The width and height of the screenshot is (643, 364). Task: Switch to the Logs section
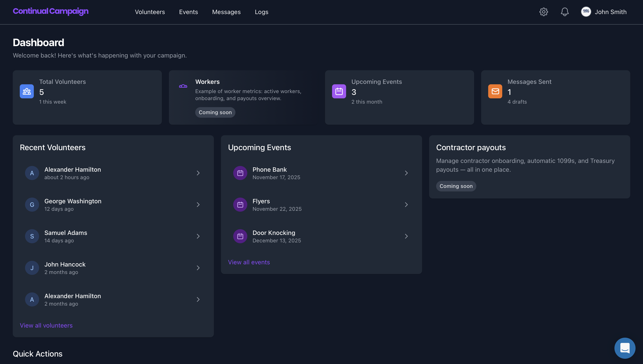261,12
